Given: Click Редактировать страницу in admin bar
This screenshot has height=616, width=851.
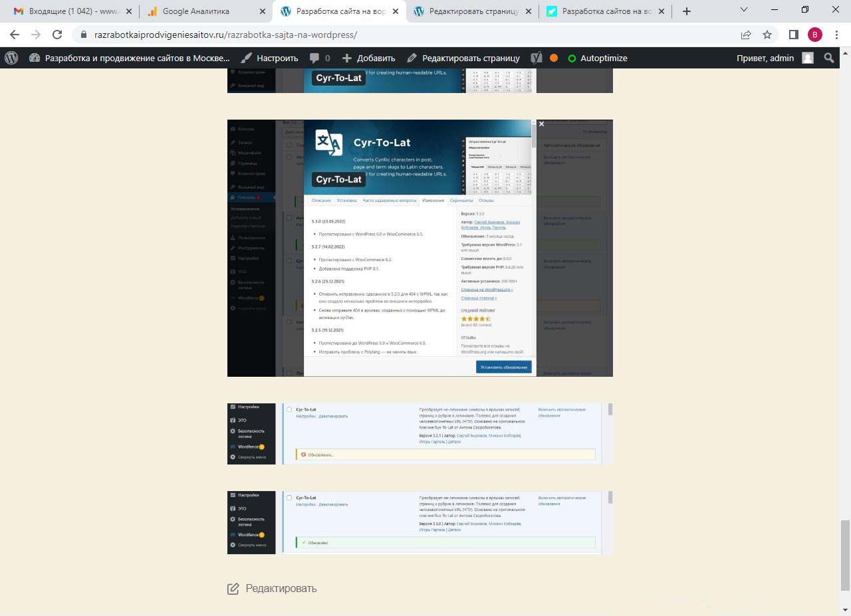Looking at the screenshot, I should coord(463,58).
